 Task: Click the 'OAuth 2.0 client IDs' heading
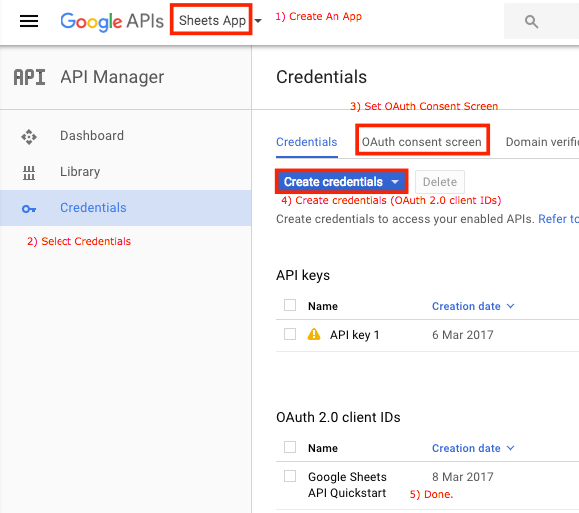click(x=338, y=417)
